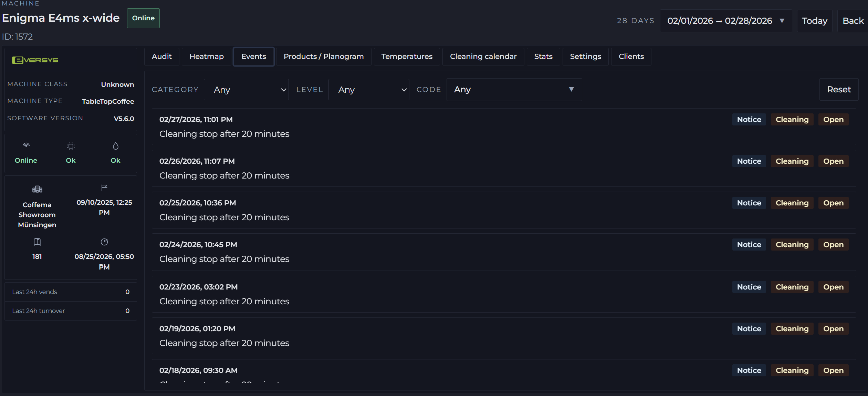Click the Open tag on 02/25/2026 event

coord(833,203)
